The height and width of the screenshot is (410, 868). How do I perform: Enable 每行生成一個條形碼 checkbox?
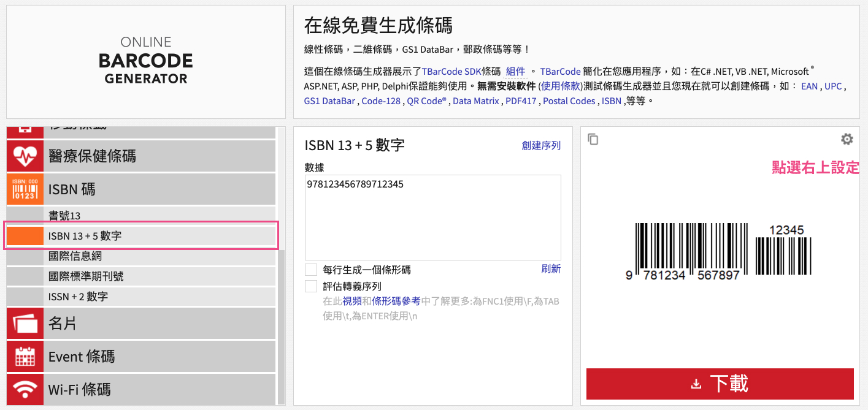coord(311,270)
